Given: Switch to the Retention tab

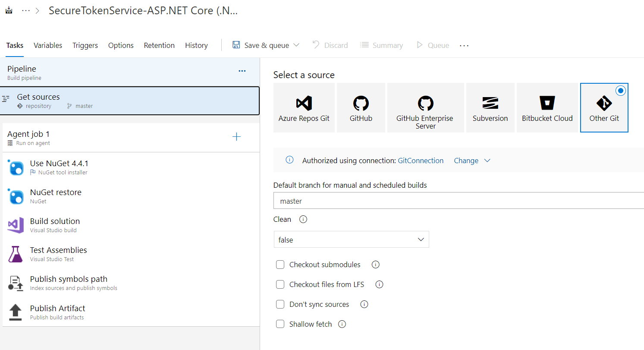Looking at the screenshot, I should tap(159, 45).
